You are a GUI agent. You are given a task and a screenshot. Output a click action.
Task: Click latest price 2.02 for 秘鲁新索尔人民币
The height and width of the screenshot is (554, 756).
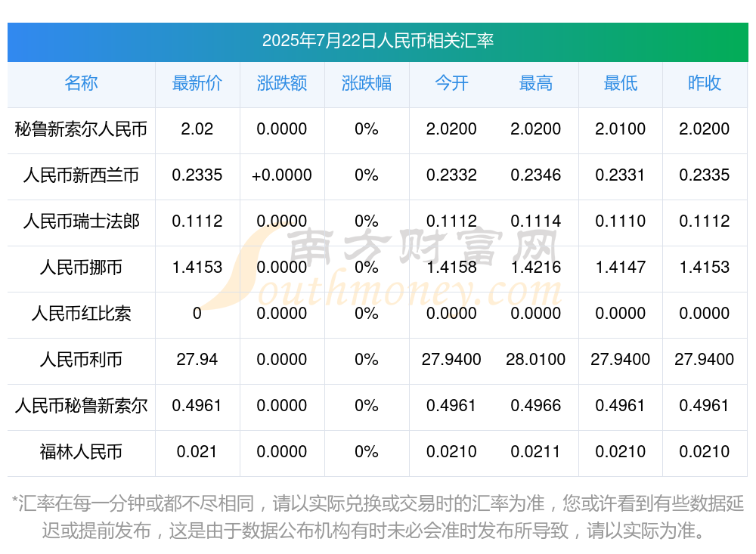(197, 128)
